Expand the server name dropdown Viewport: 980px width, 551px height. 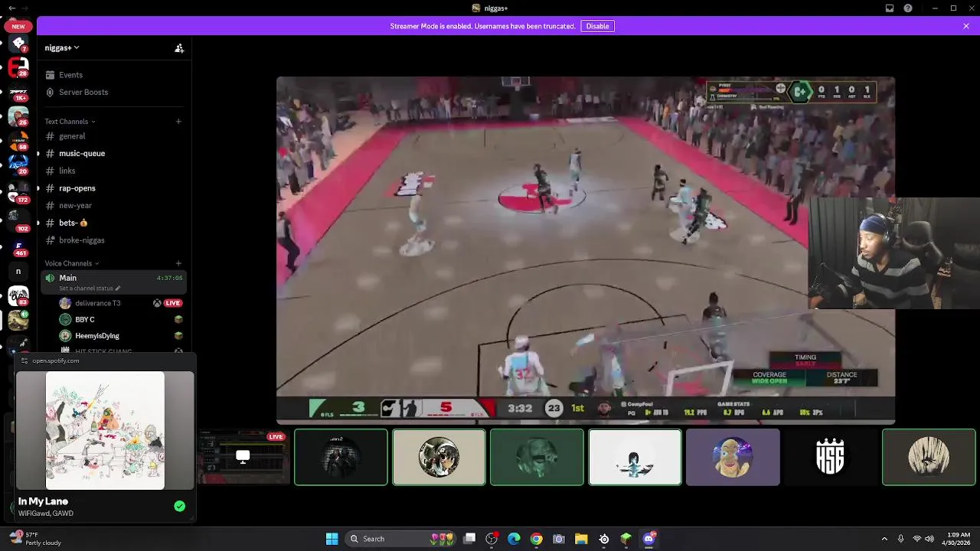pyautogui.click(x=62, y=47)
